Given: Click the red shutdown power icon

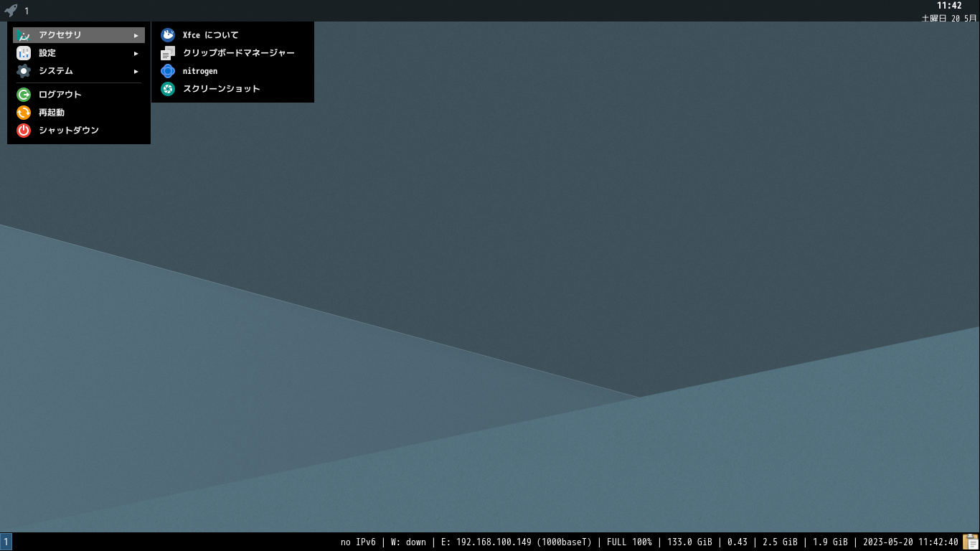Looking at the screenshot, I should point(24,131).
